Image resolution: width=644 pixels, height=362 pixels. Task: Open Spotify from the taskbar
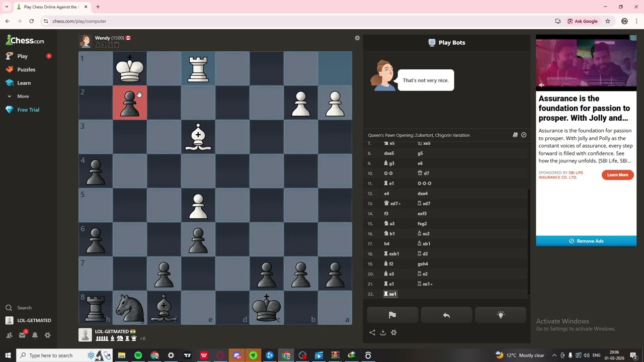tap(138, 355)
